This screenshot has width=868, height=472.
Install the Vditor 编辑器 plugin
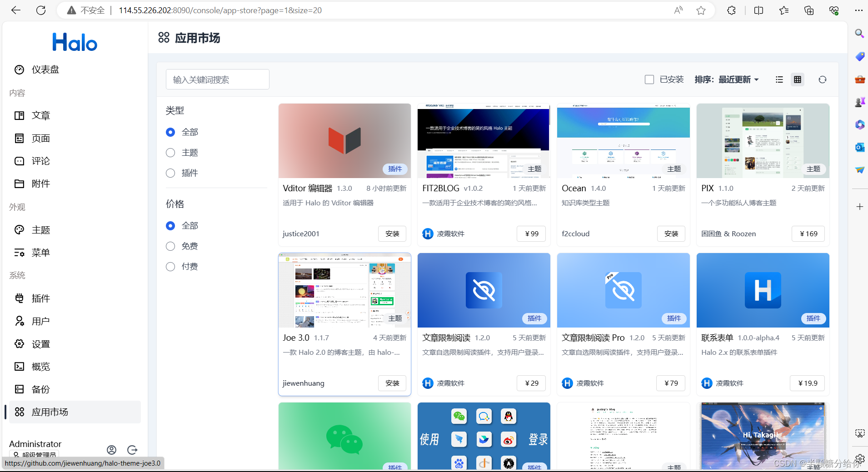(392, 234)
